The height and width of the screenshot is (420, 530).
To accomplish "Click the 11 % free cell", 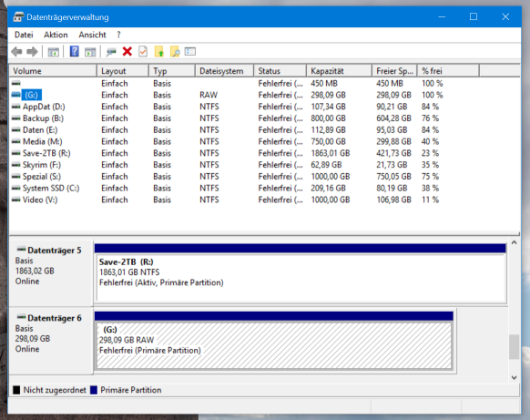I will point(430,200).
